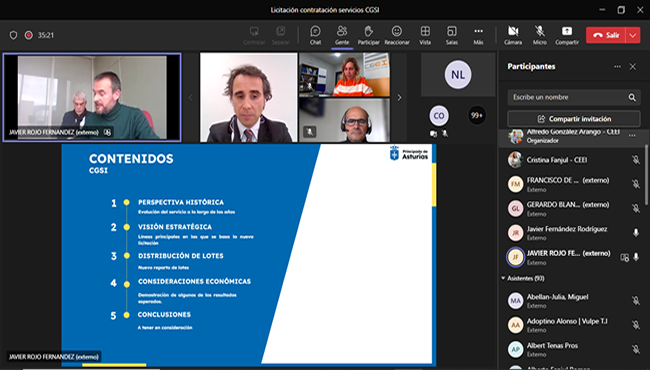Image resolution: width=650 pixels, height=370 pixels.
Task: Click the AA avatar of Adoptino Alonso
Action: click(515, 325)
